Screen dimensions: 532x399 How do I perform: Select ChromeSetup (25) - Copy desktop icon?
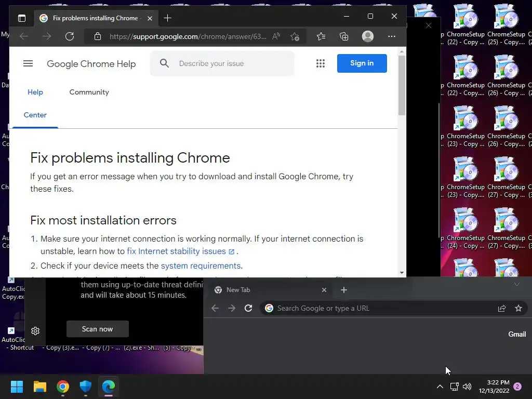pos(506,24)
